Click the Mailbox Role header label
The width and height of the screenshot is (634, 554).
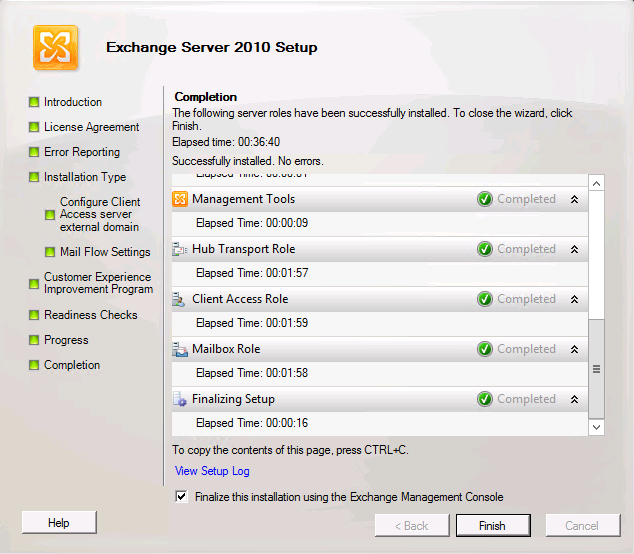tap(226, 349)
